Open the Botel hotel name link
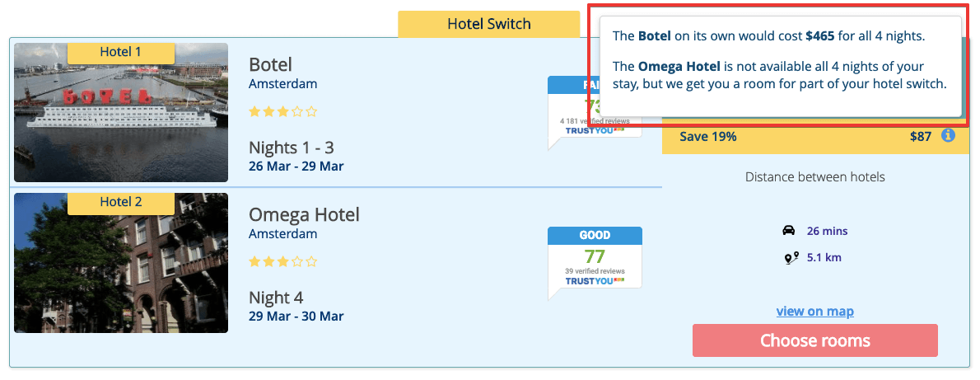Viewport: 980px width, 380px height. click(x=270, y=64)
